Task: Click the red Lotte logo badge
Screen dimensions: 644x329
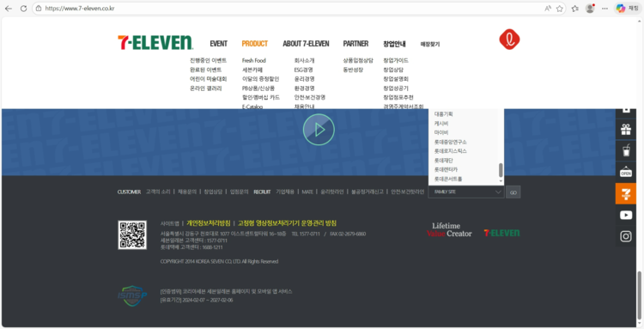Action: tap(509, 40)
